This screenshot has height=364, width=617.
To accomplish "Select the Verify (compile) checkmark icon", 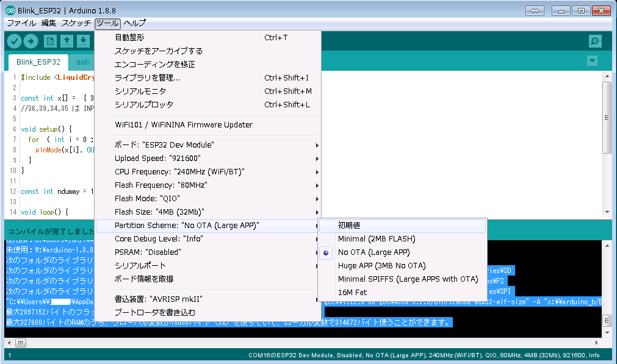I will point(14,41).
